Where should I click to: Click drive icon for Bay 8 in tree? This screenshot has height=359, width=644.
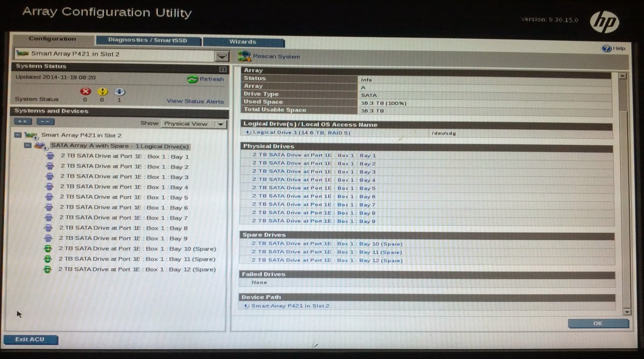(x=48, y=228)
